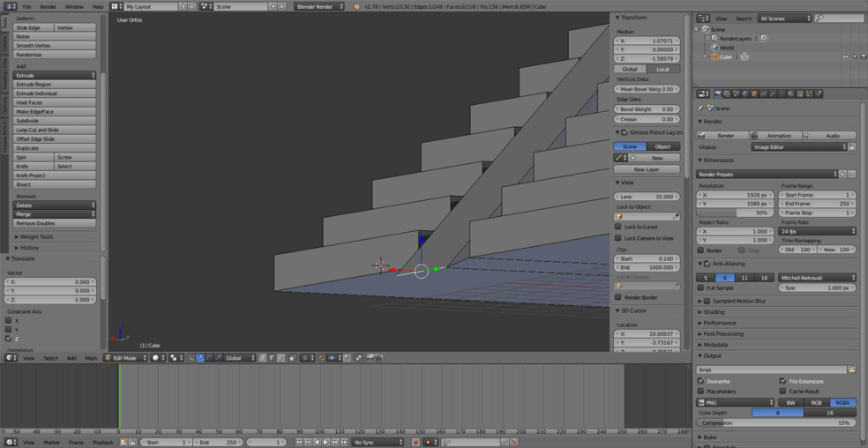Open the Object properties cube icon
The height and width of the screenshot is (448, 868).
[x=754, y=94]
